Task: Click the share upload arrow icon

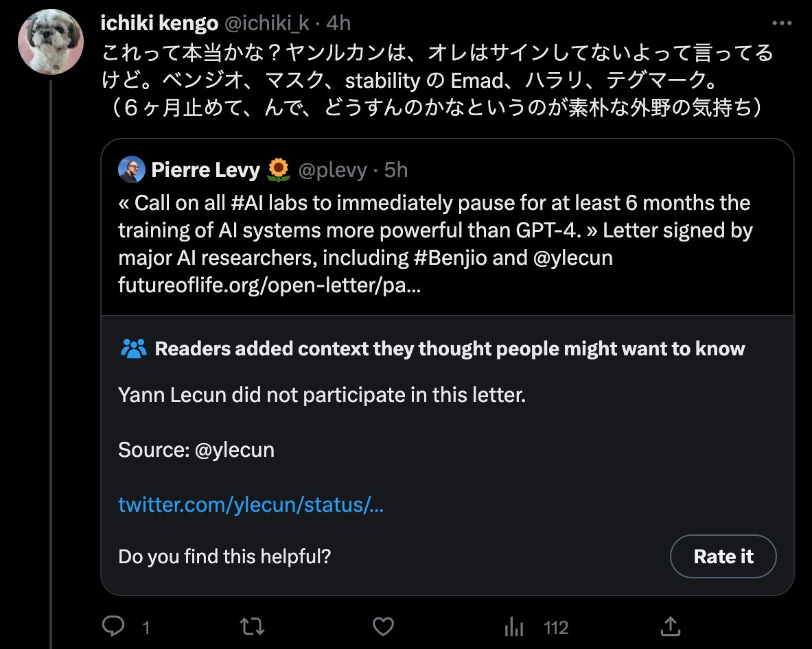Action: [x=670, y=626]
